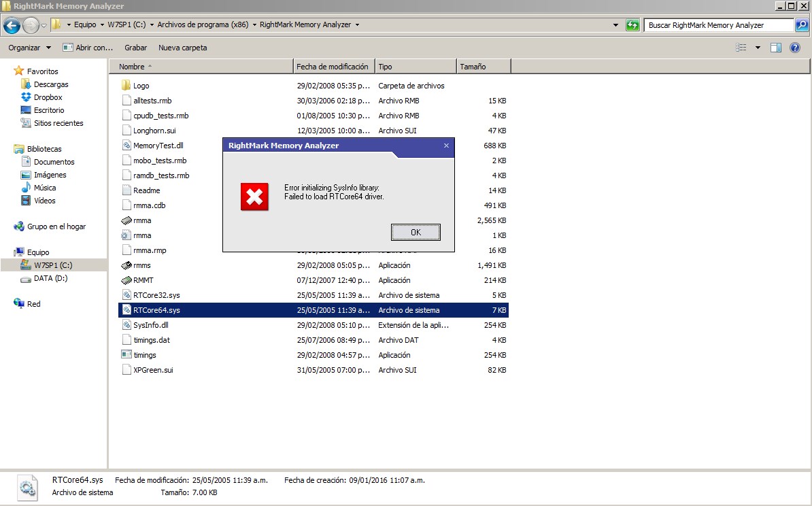
Task: Select drive W7SP1 (C:) in sidebar
Action: [x=53, y=265]
